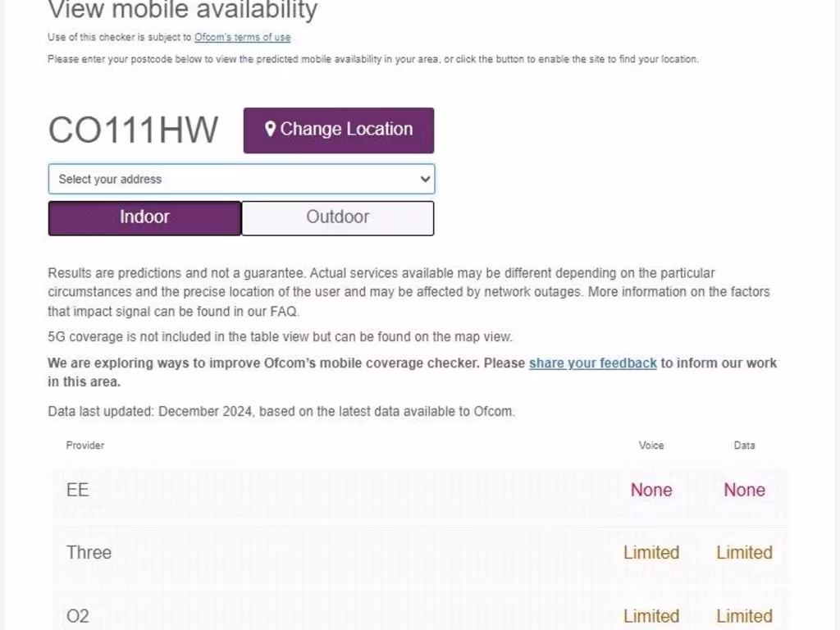Click EE's Data status showing None

744,490
